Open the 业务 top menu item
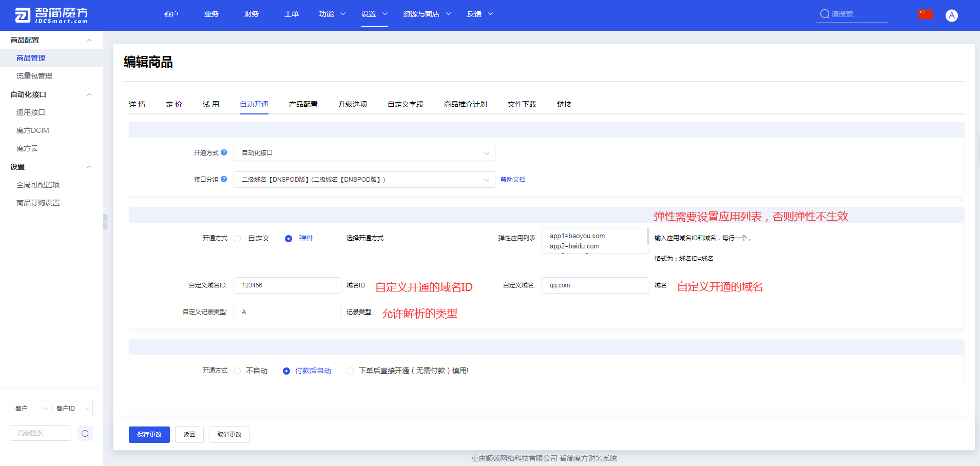 tap(212, 14)
